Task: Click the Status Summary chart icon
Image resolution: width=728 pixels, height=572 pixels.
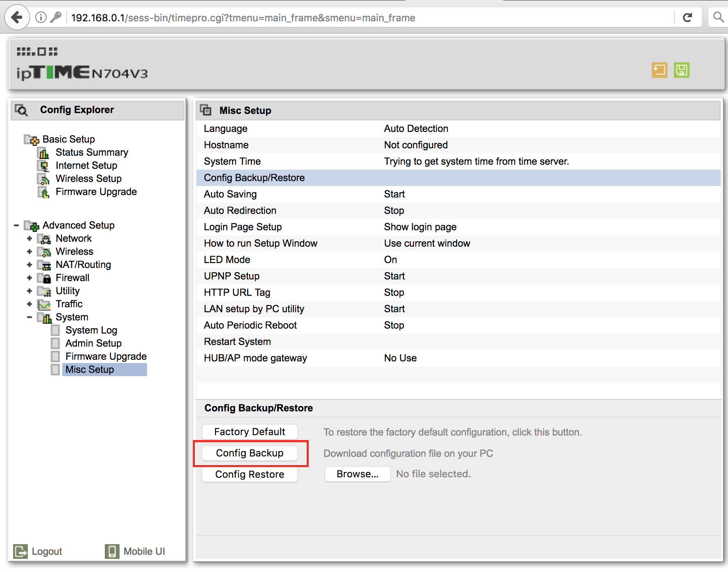Action: pyautogui.click(x=43, y=153)
